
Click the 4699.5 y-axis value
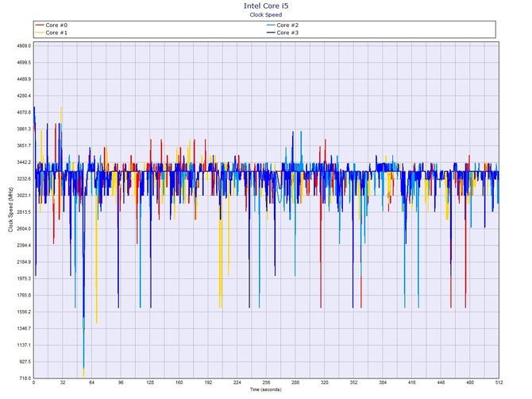(24, 63)
